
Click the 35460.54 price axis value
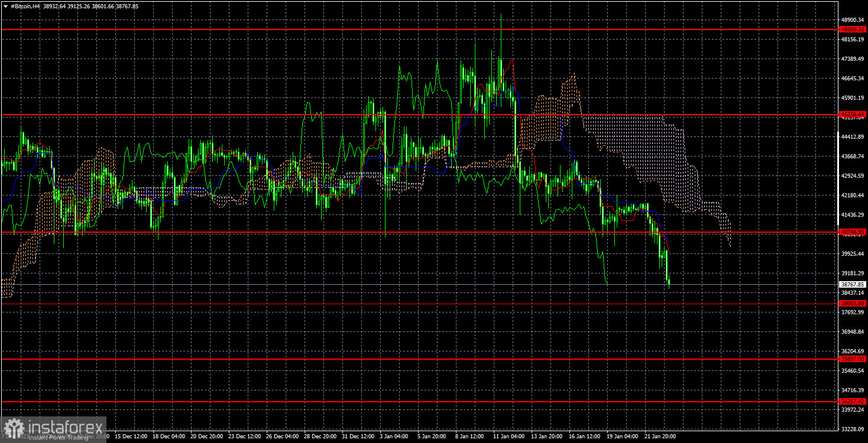pyautogui.click(x=853, y=371)
